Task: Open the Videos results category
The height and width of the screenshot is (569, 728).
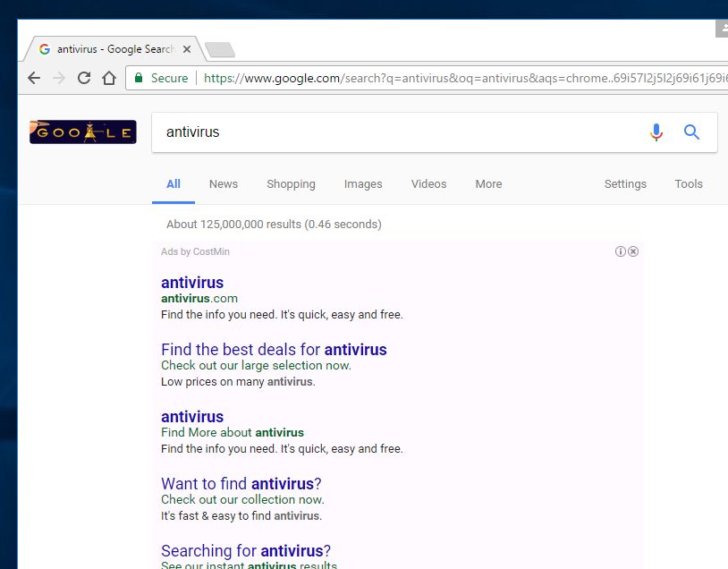Action: (x=428, y=183)
